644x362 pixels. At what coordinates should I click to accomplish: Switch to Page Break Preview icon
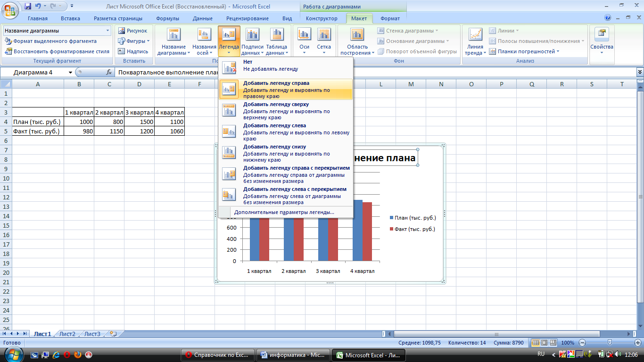click(553, 343)
